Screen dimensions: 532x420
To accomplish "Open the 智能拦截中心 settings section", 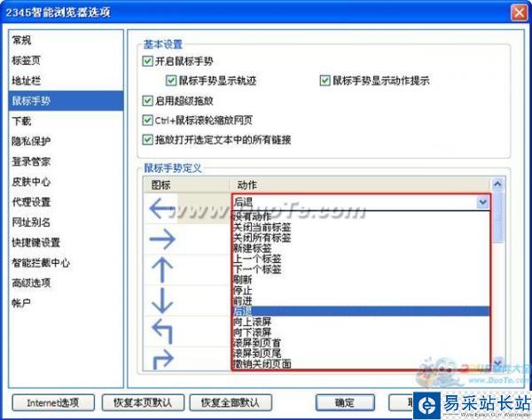I will pyautogui.click(x=66, y=262).
